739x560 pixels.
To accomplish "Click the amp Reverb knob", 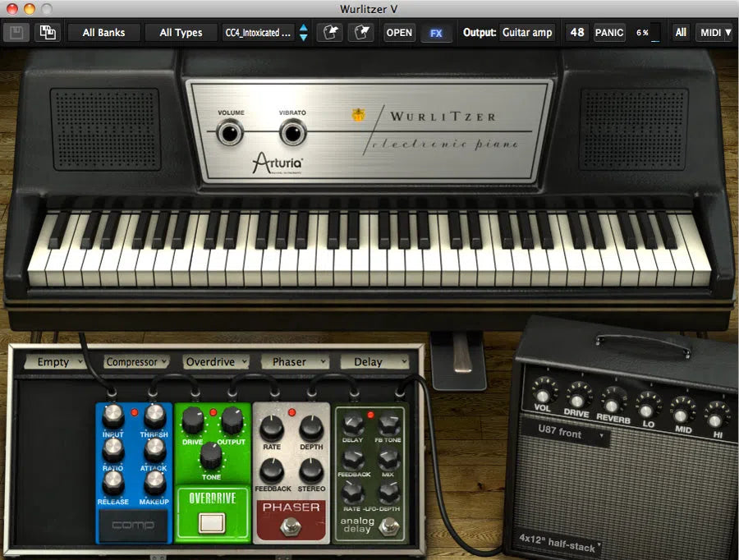I will click(613, 401).
